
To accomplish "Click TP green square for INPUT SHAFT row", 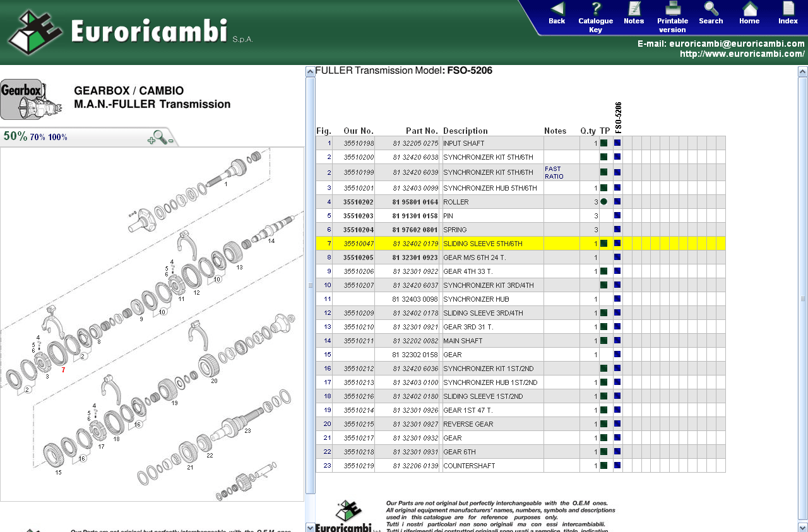I will tap(603, 143).
